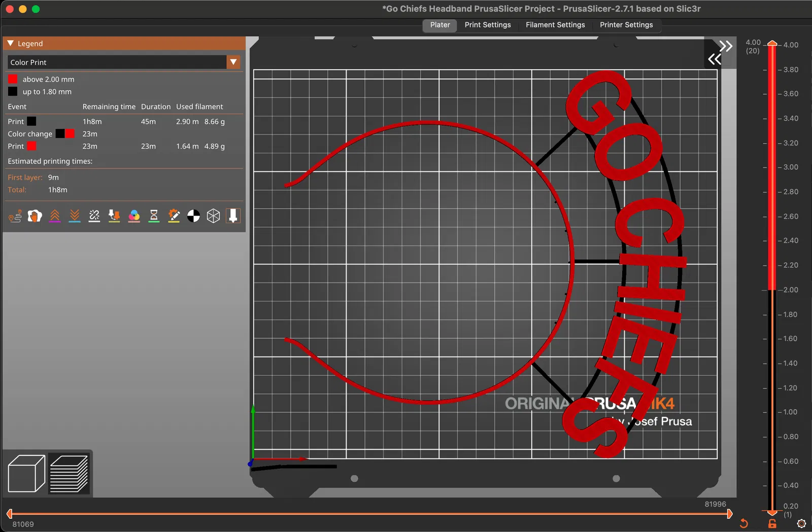Click the 'Total:' time label
The height and width of the screenshot is (532, 812).
[17, 190]
